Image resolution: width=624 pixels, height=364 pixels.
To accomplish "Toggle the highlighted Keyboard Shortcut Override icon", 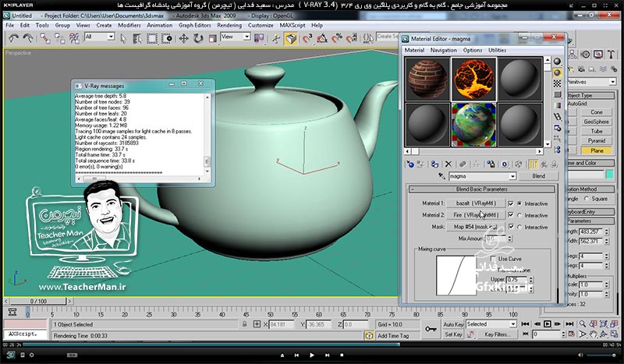I will point(291,38).
